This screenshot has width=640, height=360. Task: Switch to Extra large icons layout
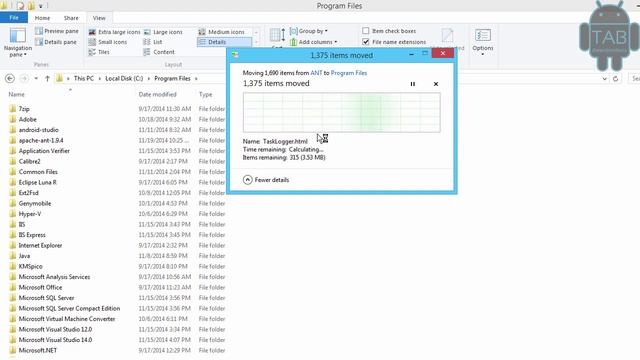point(114,32)
